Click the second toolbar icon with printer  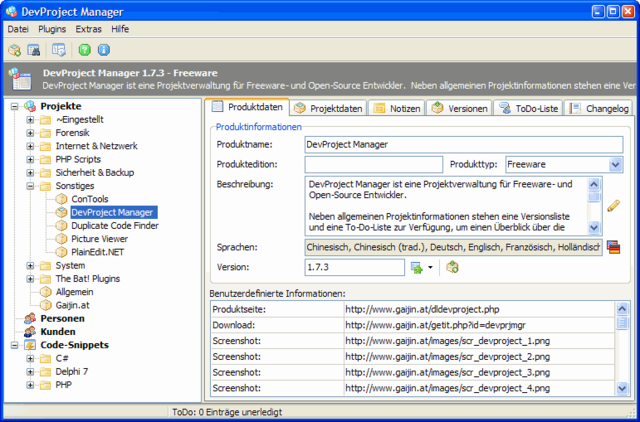point(33,50)
